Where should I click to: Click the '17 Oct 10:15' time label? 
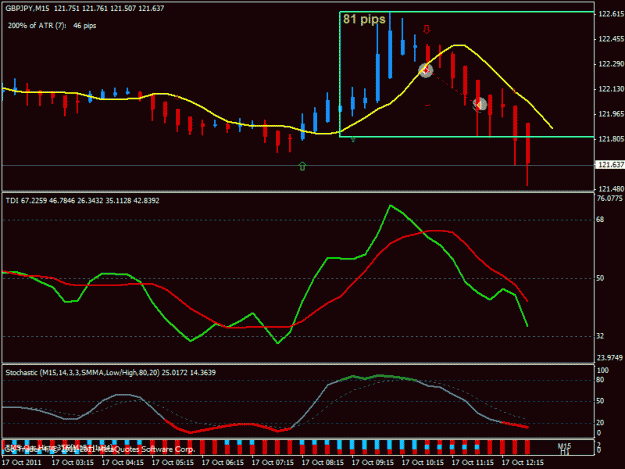click(x=423, y=463)
